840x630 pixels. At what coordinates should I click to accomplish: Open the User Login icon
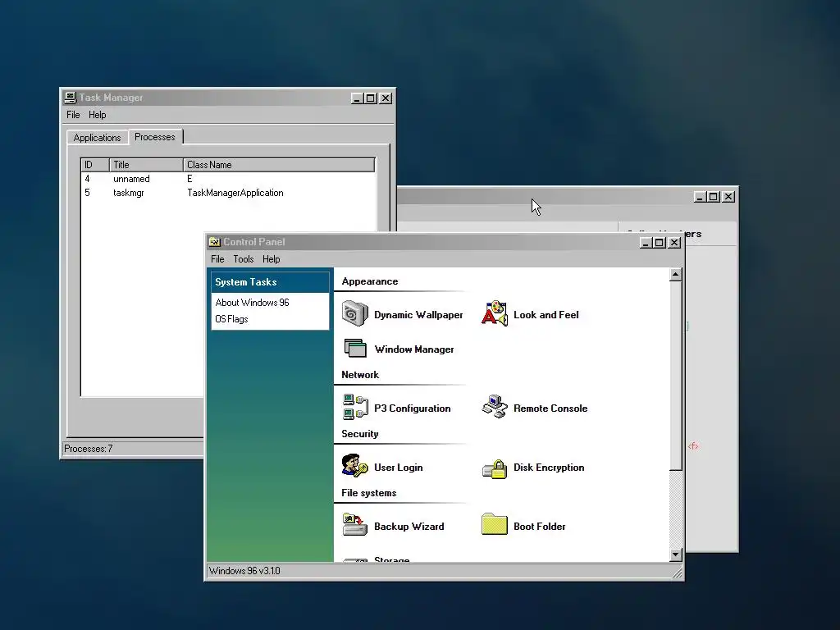coord(354,466)
